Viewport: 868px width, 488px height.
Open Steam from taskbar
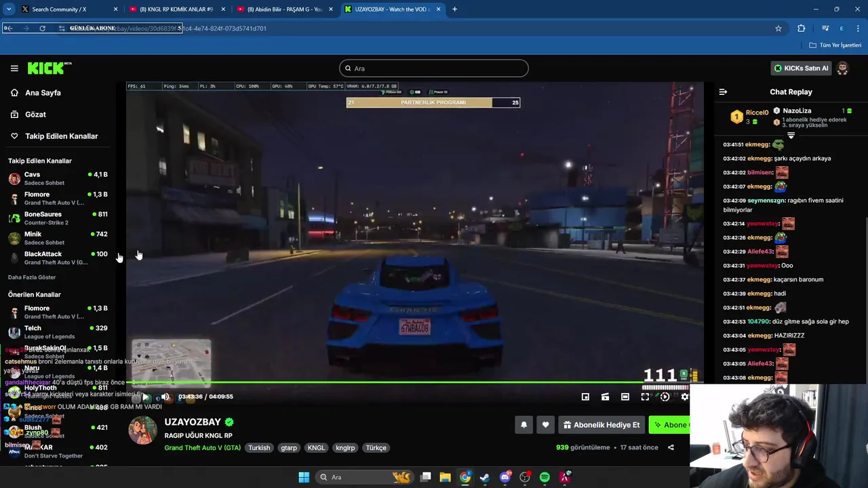coord(485,477)
